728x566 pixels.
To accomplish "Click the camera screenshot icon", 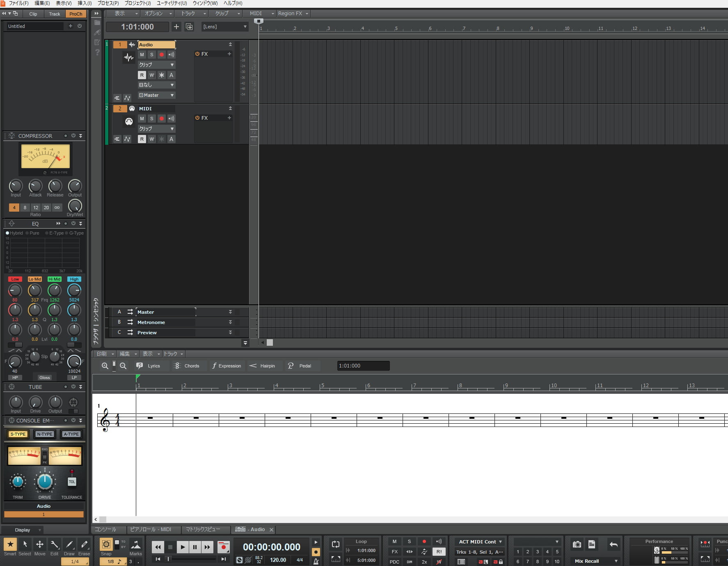I will coord(577,544).
